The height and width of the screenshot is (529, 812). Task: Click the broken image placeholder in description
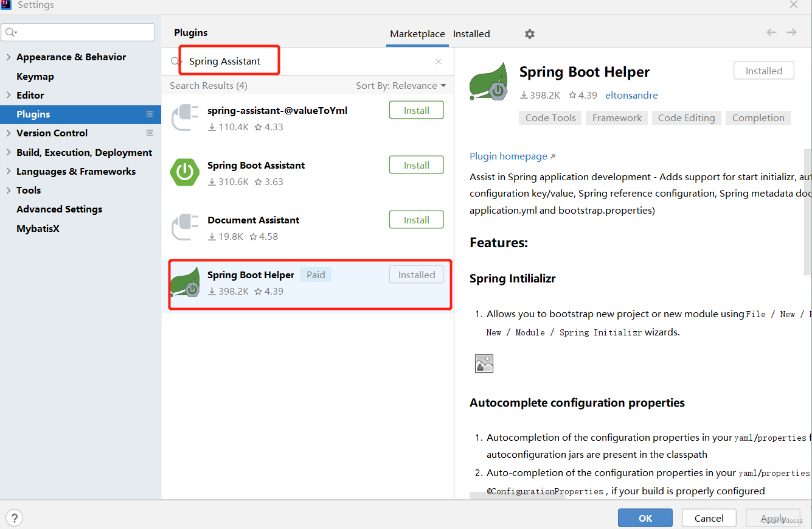[x=484, y=363]
